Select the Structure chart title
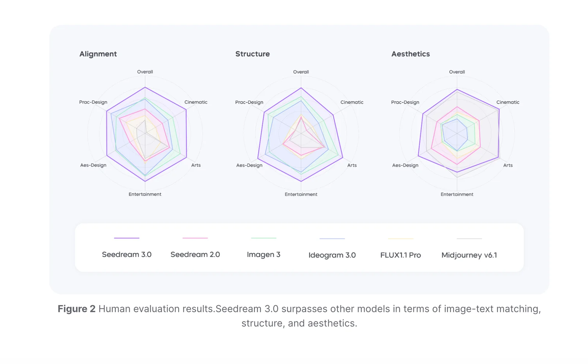This screenshot has height=364, width=588. 252,54
